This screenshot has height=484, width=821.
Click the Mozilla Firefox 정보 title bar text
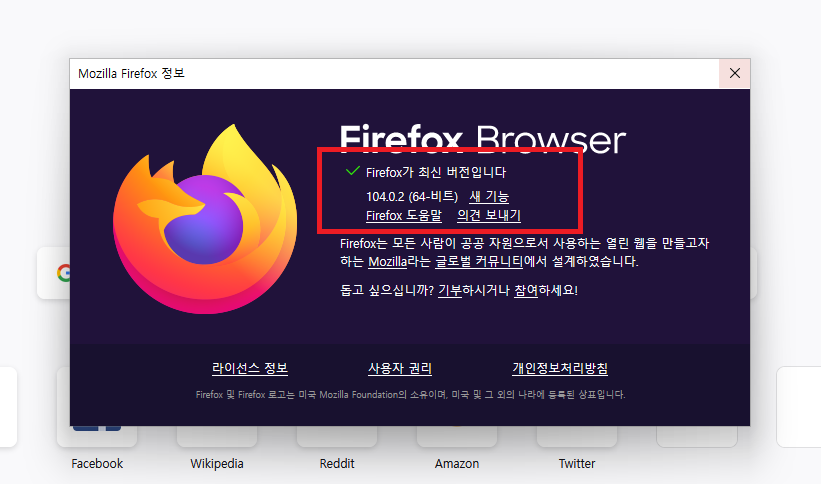(x=131, y=73)
